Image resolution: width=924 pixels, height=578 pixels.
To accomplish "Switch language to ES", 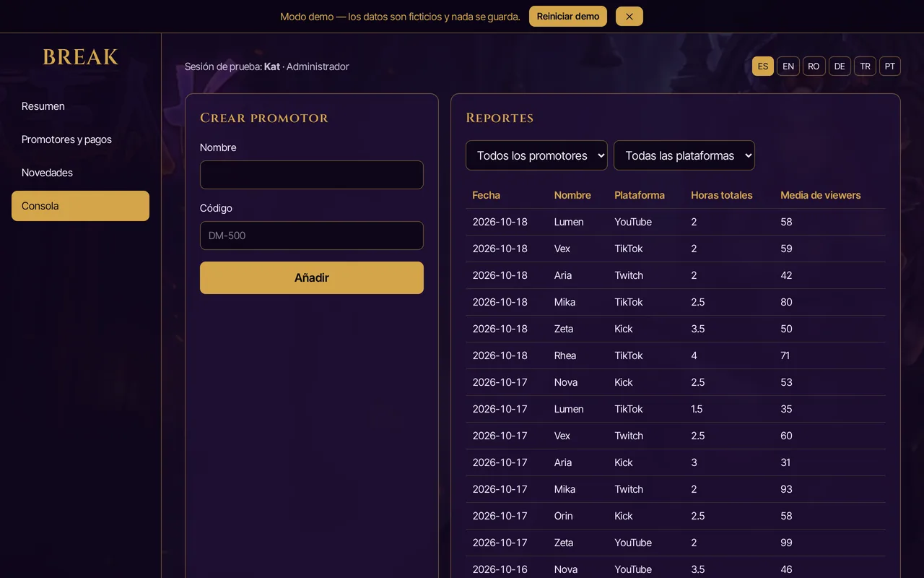I will tap(763, 66).
